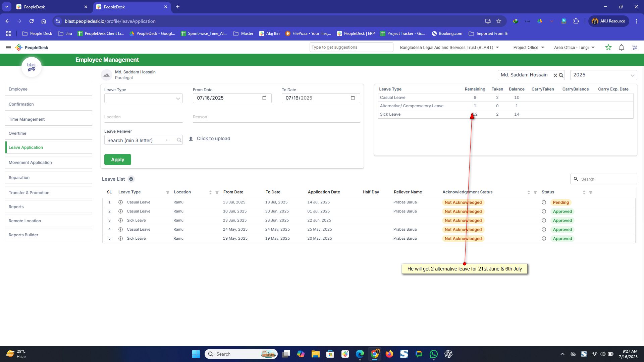Expand the Leave Type dropdown

point(178,99)
